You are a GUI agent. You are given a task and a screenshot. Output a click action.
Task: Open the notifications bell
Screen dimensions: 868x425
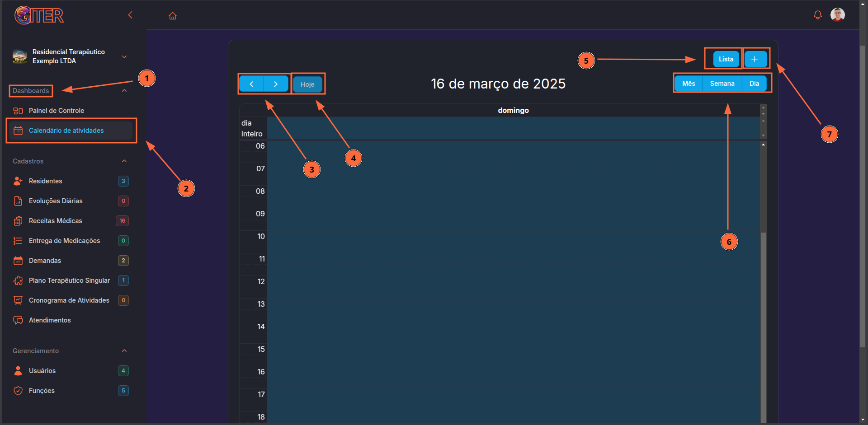click(x=817, y=15)
